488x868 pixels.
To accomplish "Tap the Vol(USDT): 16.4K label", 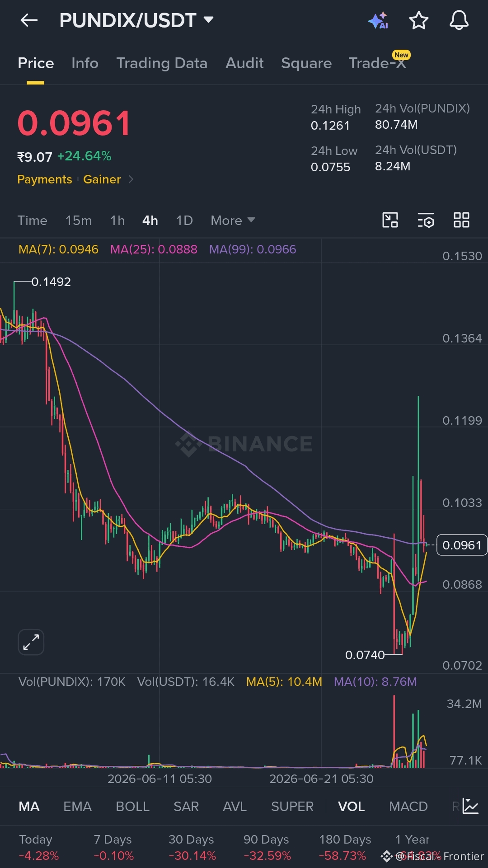I will pos(186,682).
